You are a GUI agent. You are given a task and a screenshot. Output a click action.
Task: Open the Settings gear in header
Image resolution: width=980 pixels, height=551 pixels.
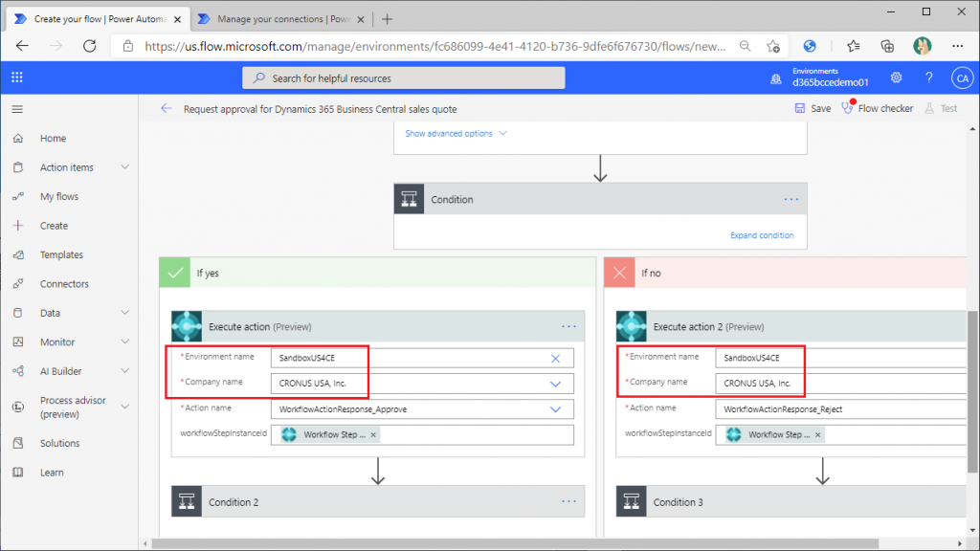tap(896, 77)
